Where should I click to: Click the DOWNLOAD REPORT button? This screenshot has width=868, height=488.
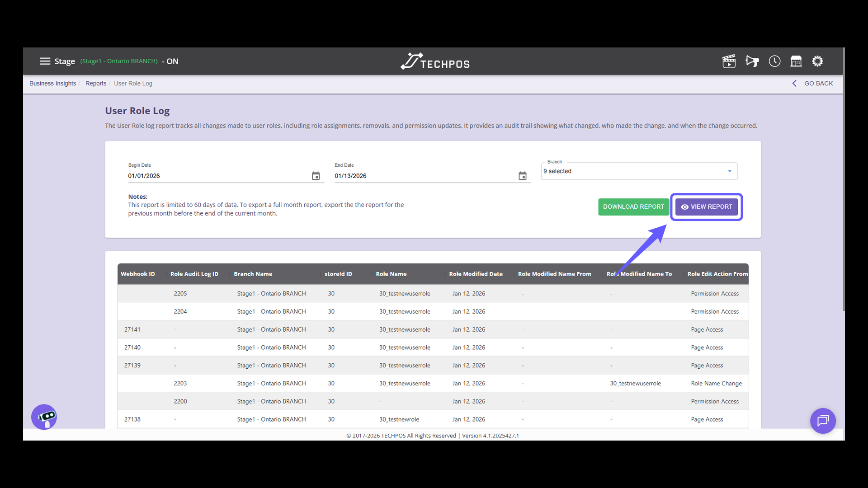click(x=633, y=206)
